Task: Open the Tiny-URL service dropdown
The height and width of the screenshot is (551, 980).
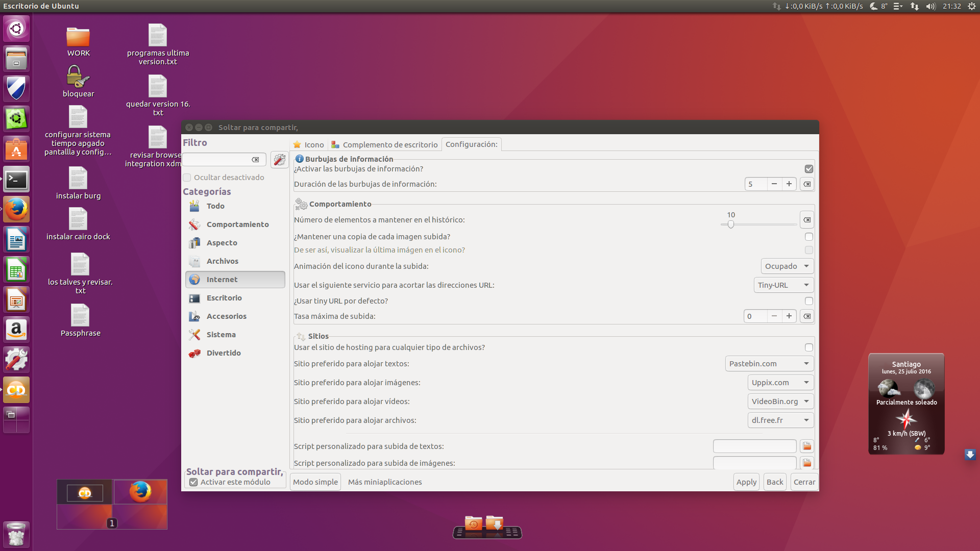Action: click(x=783, y=285)
